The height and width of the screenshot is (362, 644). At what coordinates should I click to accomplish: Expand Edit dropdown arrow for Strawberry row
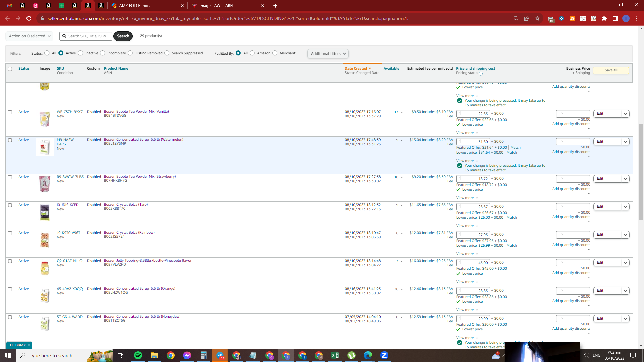point(625,179)
